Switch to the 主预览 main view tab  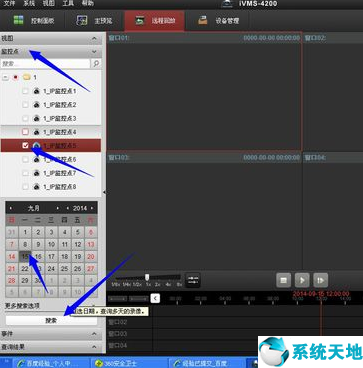tap(94, 21)
